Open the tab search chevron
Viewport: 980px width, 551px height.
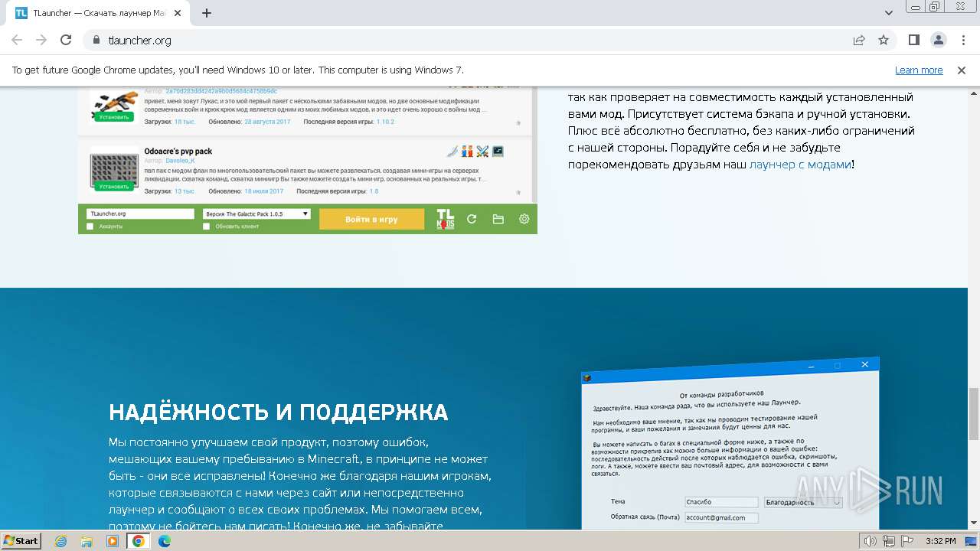[889, 13]
